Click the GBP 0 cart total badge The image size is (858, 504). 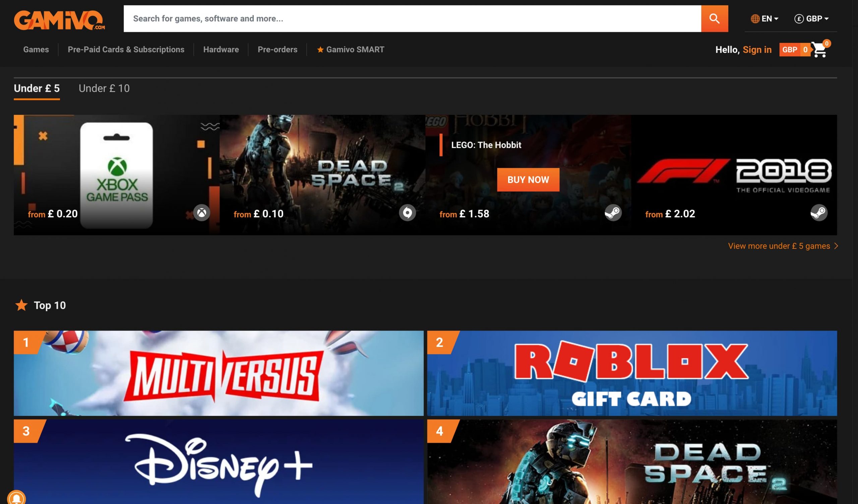pos(795,50)
